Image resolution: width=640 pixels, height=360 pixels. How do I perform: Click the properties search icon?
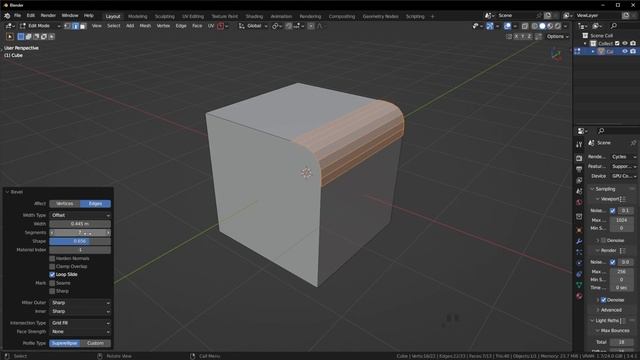[601, 131]
